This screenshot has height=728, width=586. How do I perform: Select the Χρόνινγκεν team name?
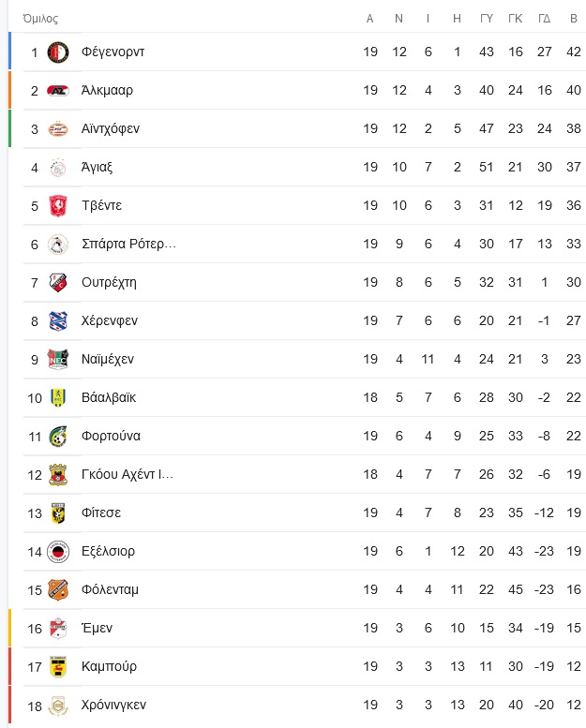point(113,705)
